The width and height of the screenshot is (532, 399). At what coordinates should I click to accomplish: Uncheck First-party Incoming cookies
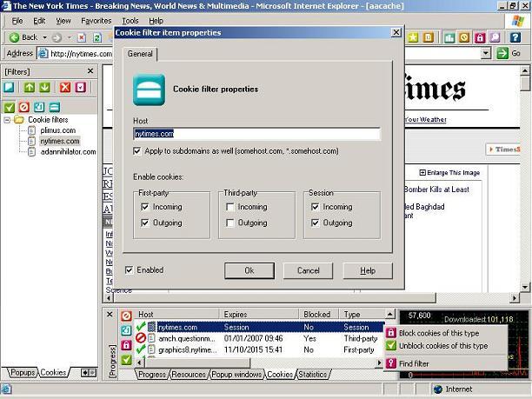tap(145, 207)
